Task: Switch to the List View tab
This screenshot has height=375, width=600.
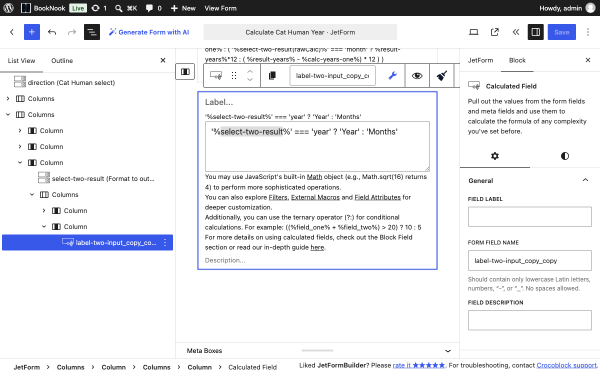Action: pyautogui.click(x=21, y=60)
